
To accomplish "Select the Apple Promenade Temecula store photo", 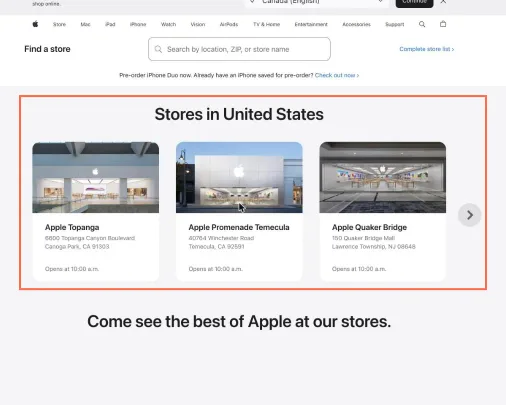I will tap(239, 177).
